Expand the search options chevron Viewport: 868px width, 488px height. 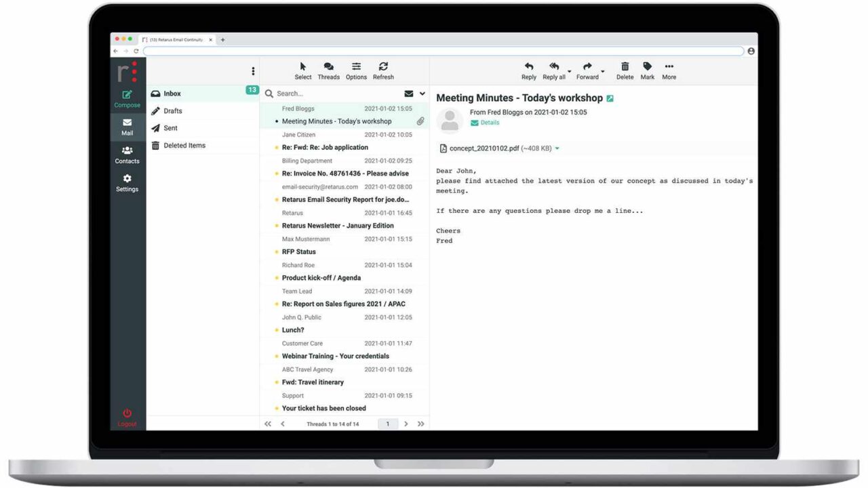click(422, 94)
